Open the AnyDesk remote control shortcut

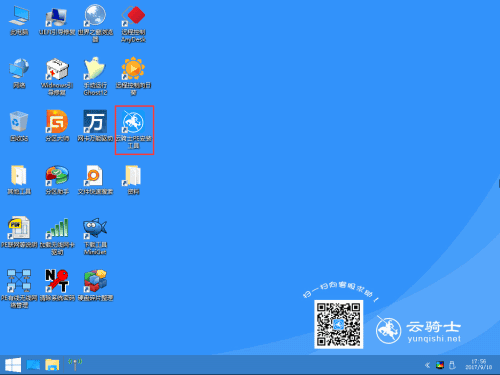click(133, 23)
